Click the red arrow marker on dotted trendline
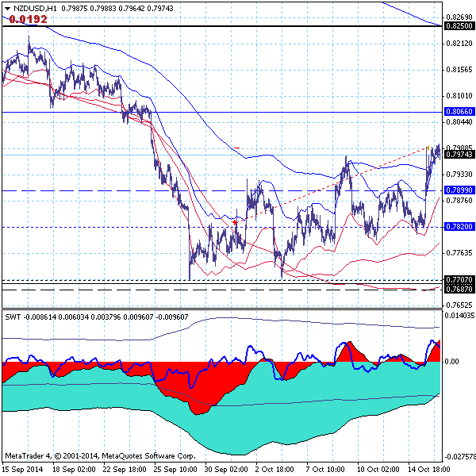476x476 pixels. (x=235, y=223)
